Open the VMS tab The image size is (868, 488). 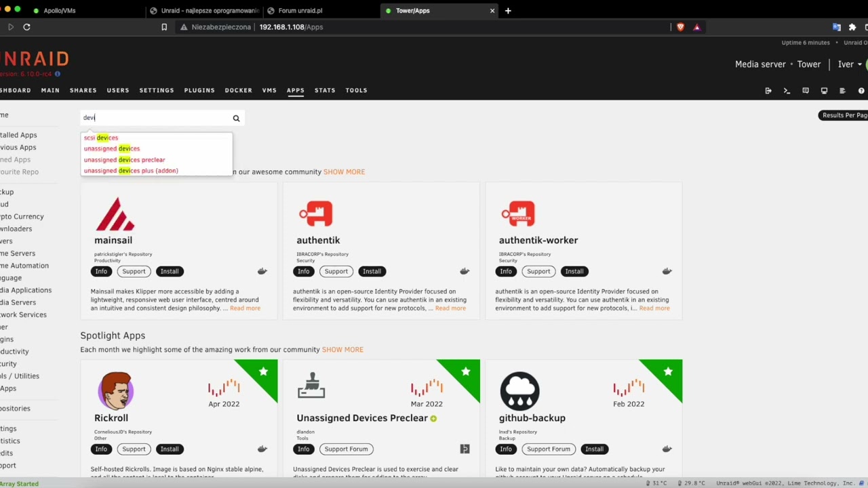click(x=269, y=90)
